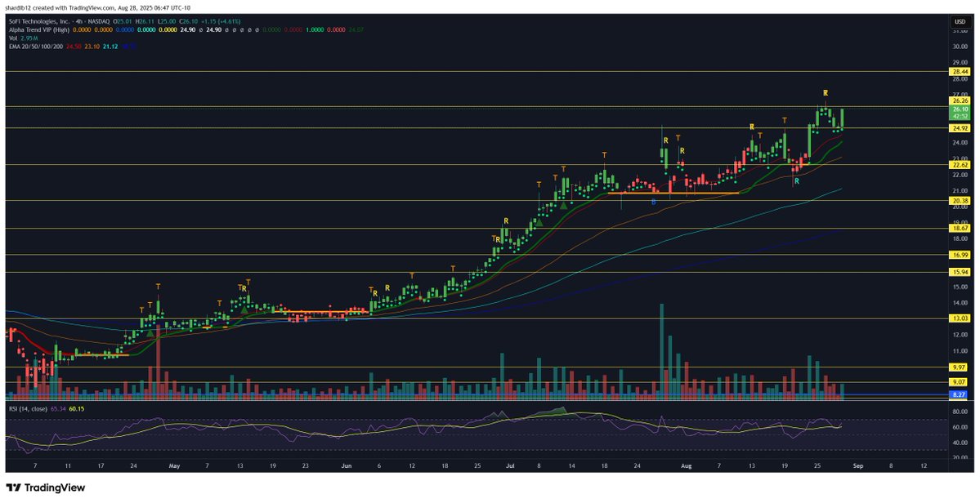This screenshot has height=503, width=980.
Task: Click the 26.26 price level label
Action: pos(960,100)
